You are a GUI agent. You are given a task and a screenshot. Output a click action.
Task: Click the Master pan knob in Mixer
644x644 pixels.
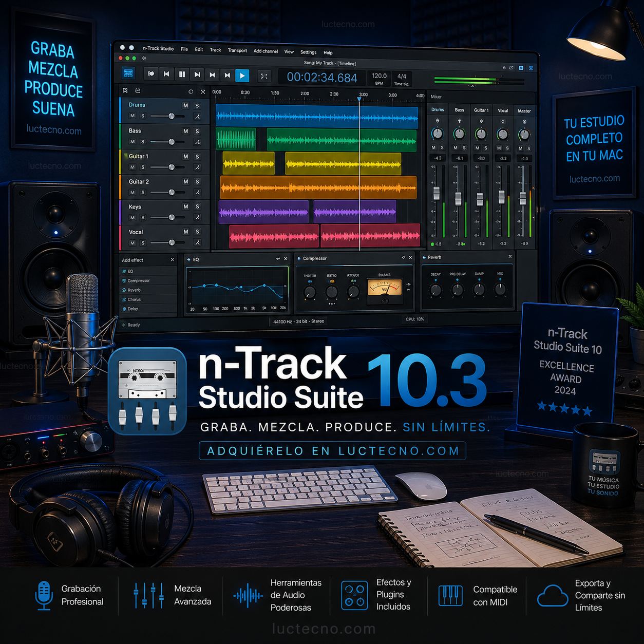(x=524, y=135)
